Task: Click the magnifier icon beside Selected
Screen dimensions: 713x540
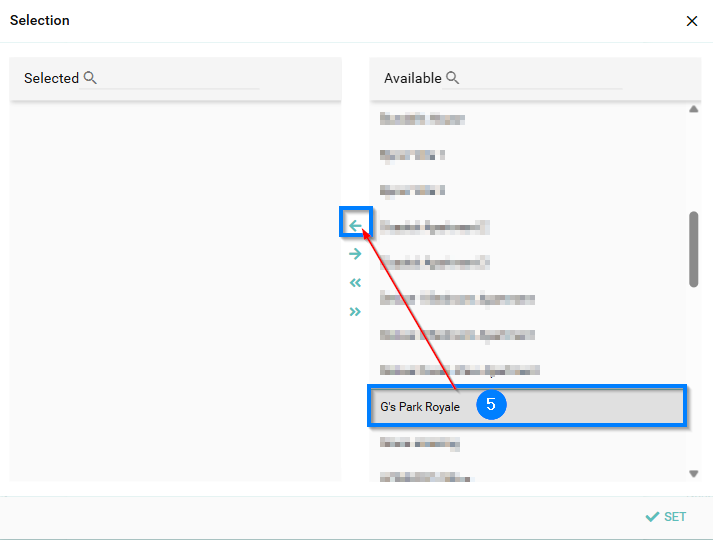Action: pos(90,78)
